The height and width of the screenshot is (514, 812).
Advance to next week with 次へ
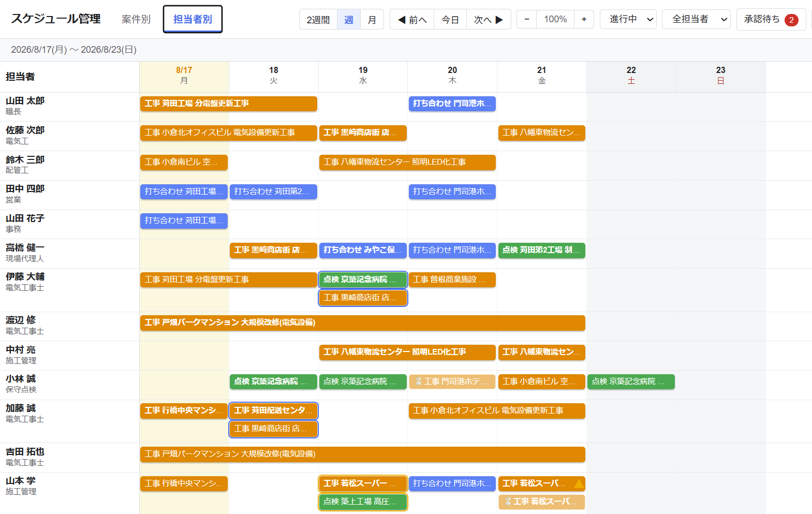click(489, 20)
